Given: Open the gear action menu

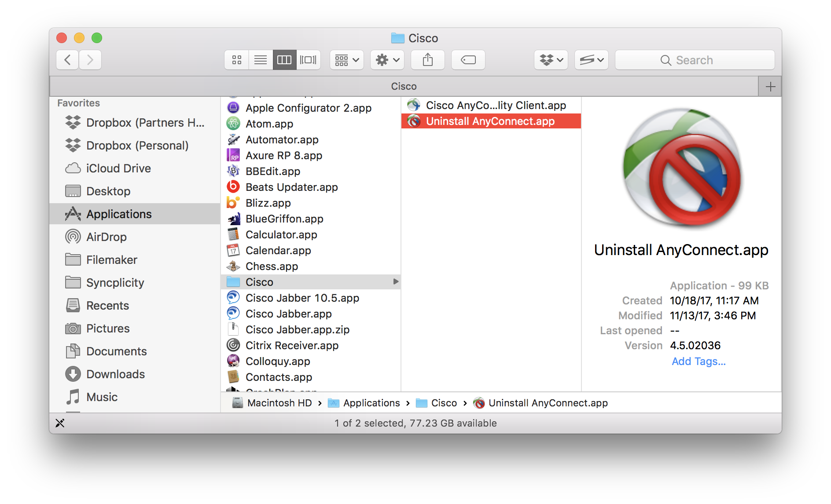Looking at the screenshot, I should point(387,60).
